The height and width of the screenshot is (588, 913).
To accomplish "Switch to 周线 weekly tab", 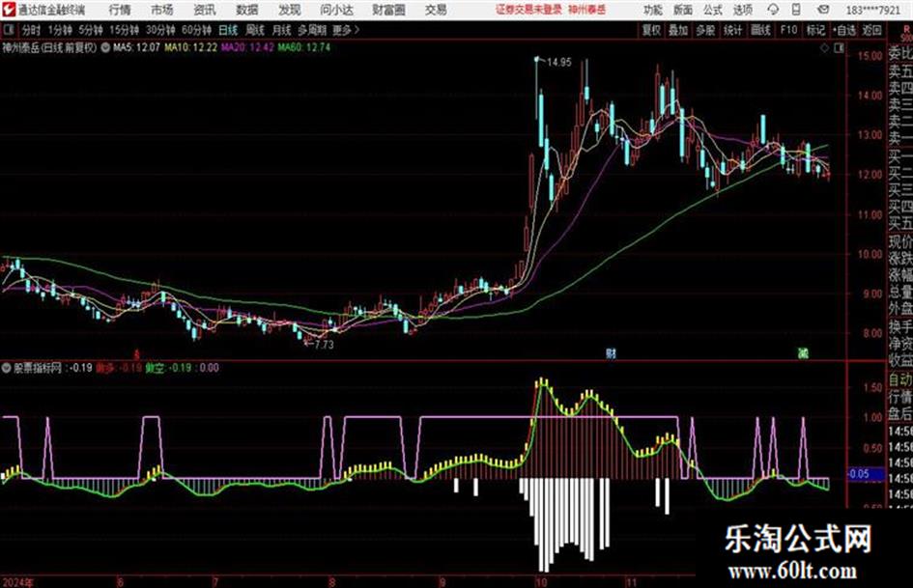I will pyautogui.click(x=255, y=30).
